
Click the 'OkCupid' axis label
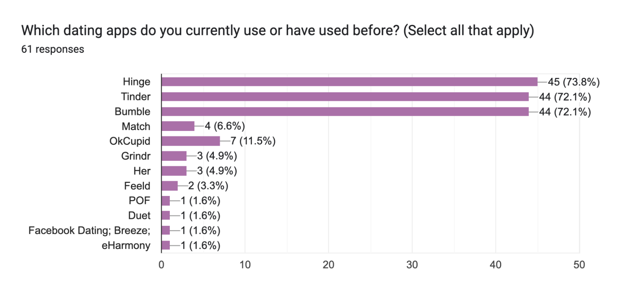point(130,141)
